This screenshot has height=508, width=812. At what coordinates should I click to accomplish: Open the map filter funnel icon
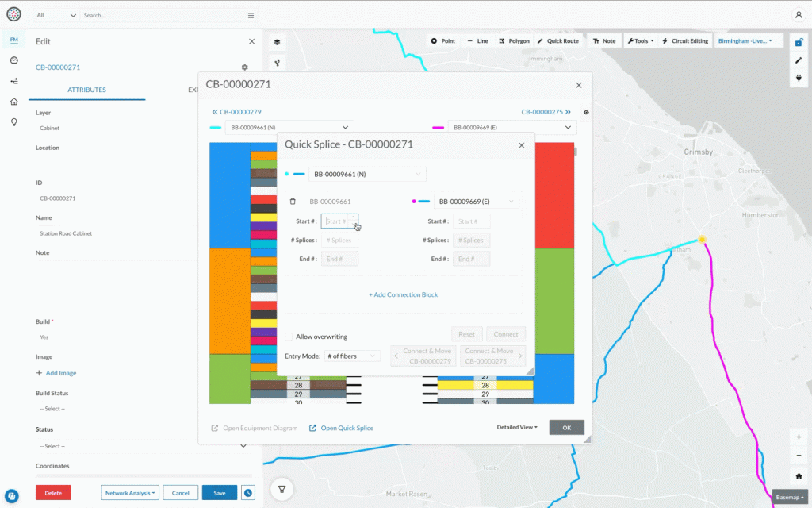click(282, 489)
